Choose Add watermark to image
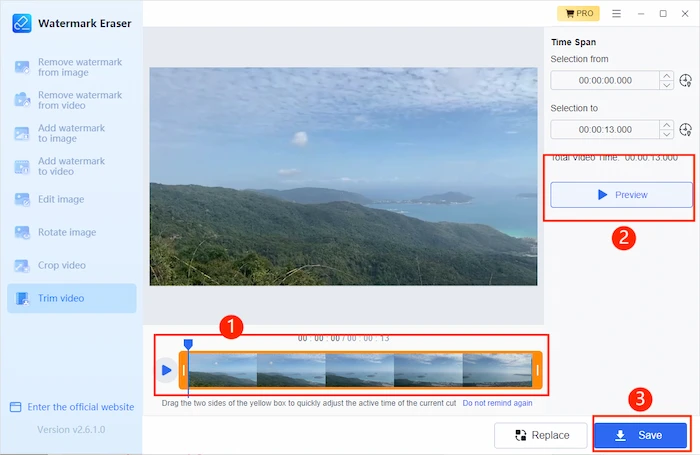Viewport: 700px width, 455px height. pyautogui.click(x=70, y=134)
